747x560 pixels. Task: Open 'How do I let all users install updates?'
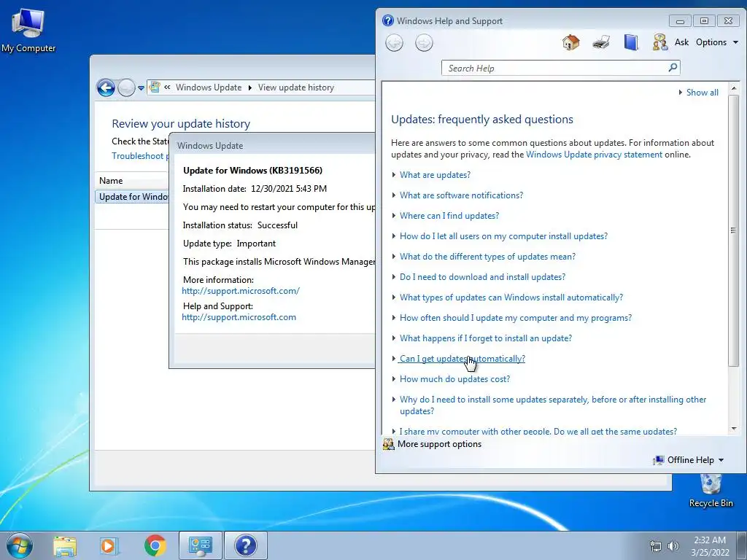pyautogui.click(x=503, y=236)
